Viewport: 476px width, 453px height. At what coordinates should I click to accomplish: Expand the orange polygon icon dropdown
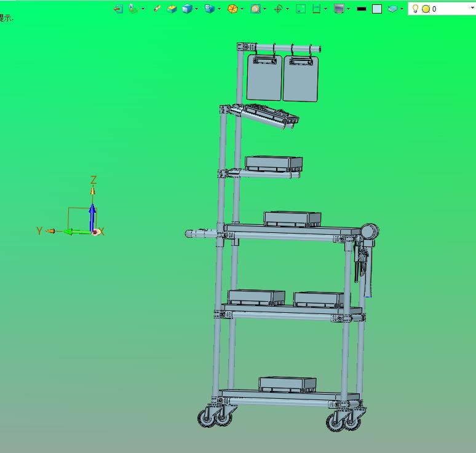242,9
